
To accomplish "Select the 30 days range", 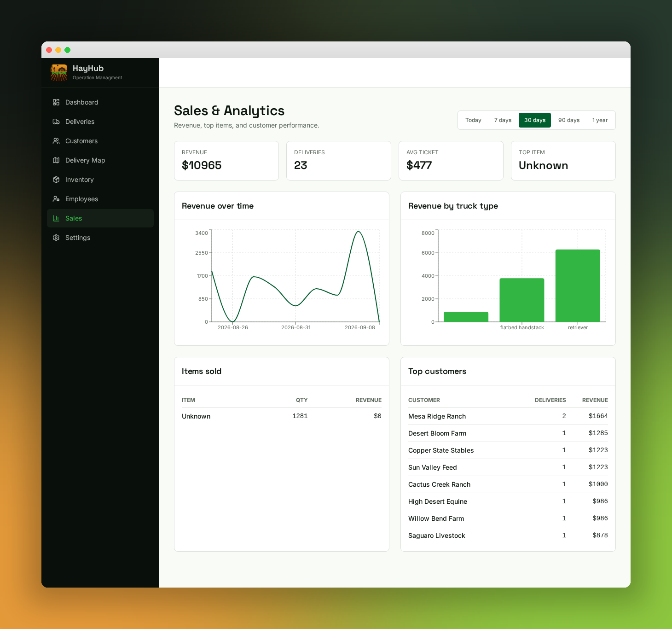I will (x=535, y=120).
